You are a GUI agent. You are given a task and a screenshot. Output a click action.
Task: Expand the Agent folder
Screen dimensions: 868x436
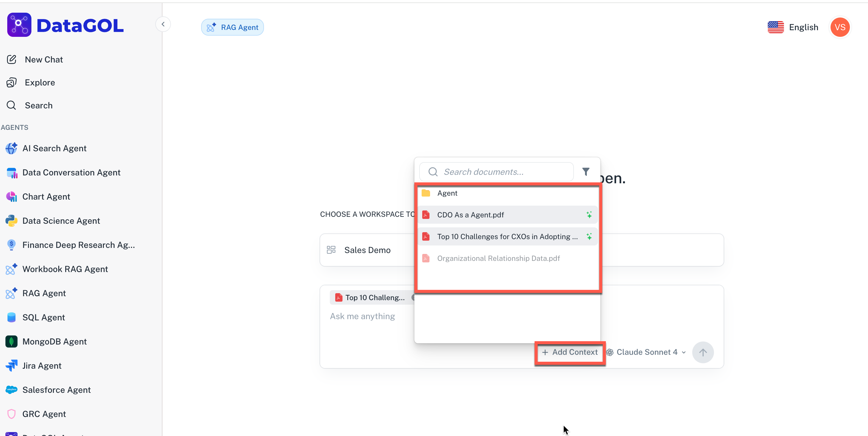[x=447, y=193]
